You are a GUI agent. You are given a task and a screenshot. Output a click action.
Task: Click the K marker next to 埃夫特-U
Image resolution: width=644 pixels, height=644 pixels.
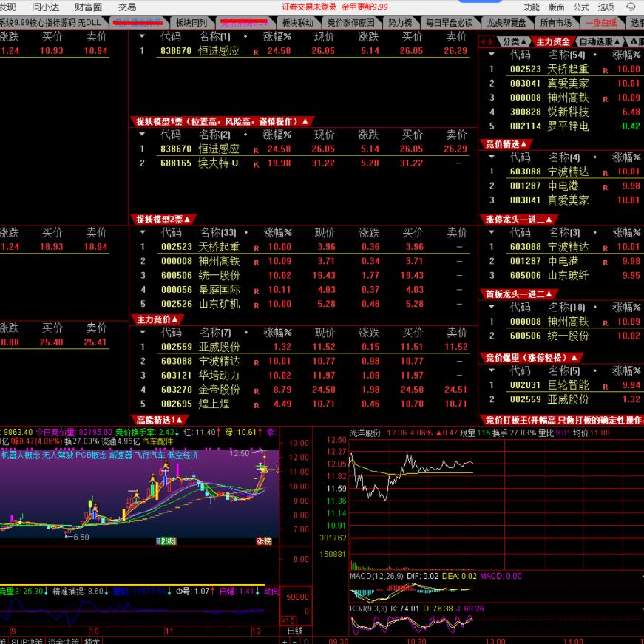[256, 165]
